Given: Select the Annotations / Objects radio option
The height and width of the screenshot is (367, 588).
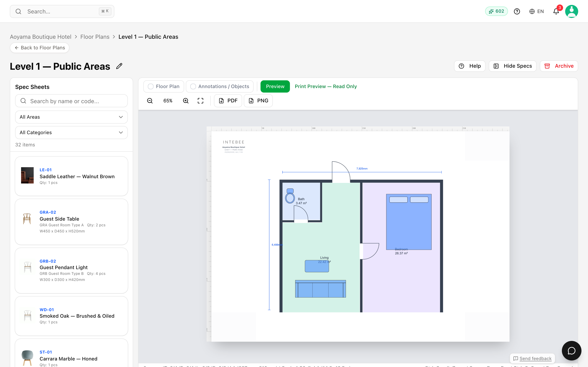Looking at the screenshot, I should (x=220, y=86).
